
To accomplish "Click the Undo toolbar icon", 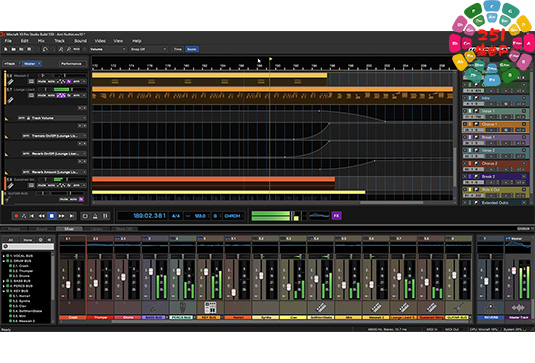I will click(x=45, y=49).
